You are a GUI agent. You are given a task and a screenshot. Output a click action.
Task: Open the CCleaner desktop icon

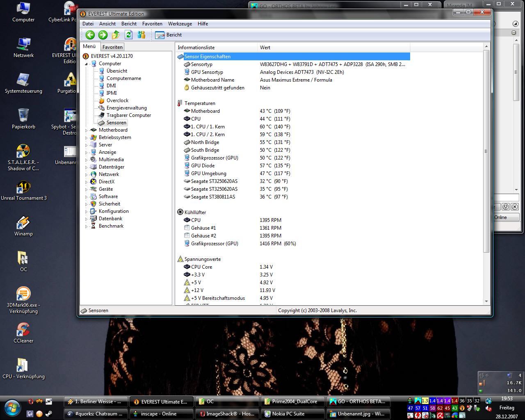(23, 333)
